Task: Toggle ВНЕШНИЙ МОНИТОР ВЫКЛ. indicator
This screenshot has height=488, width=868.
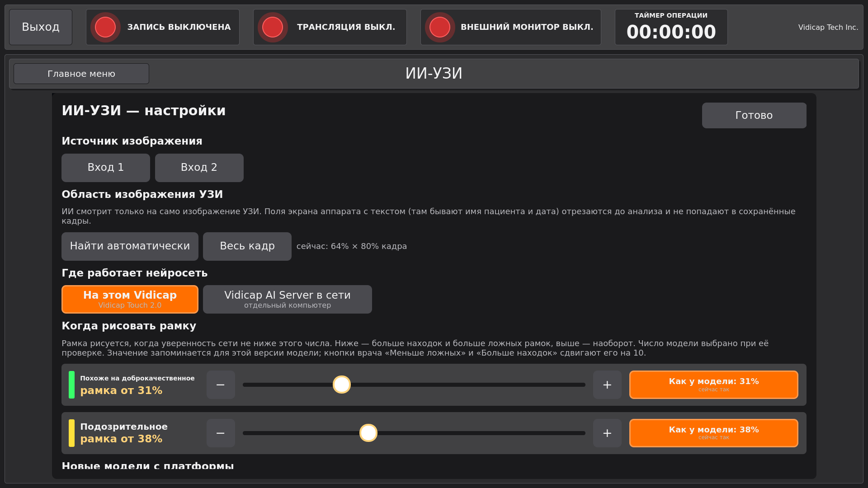Action: (511, 27)
